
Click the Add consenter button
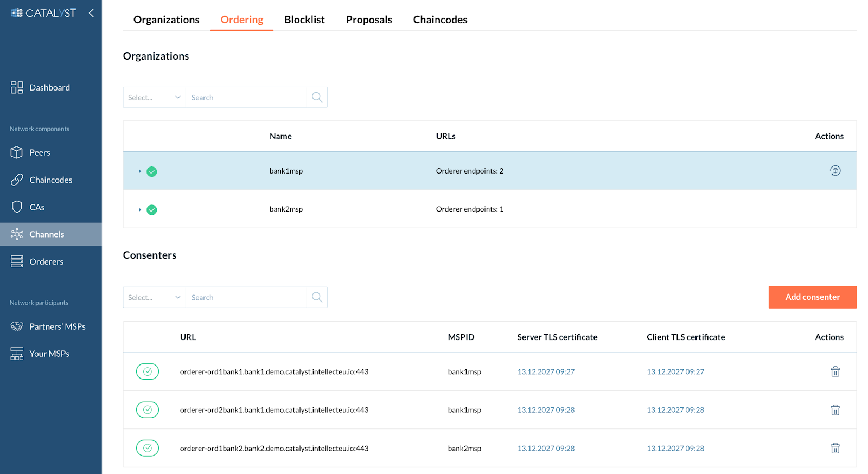coord(812,297)
